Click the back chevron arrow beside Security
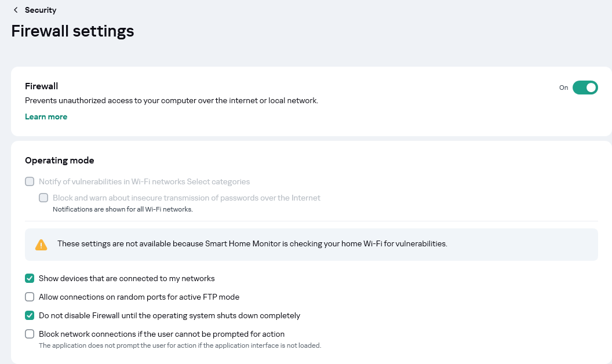The width and height of the screenshot is (612, 364). click(x=16, y=10)
